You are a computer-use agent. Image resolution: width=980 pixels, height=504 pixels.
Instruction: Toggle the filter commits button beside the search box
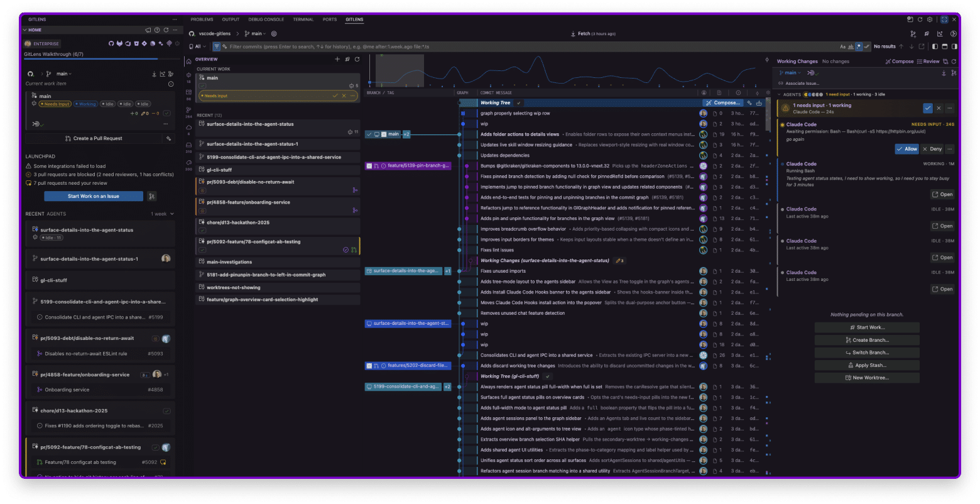(217, 47)
